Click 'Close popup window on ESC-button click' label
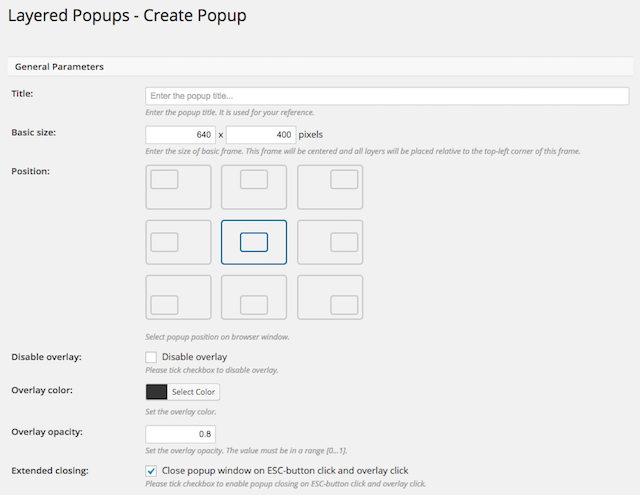The height and width of the screenshot is (495, 640). [285, 471]
